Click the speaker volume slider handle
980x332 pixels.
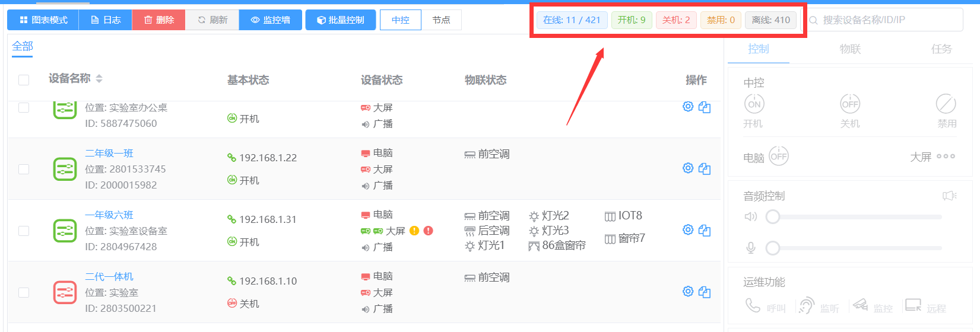[x=772, y=217]
